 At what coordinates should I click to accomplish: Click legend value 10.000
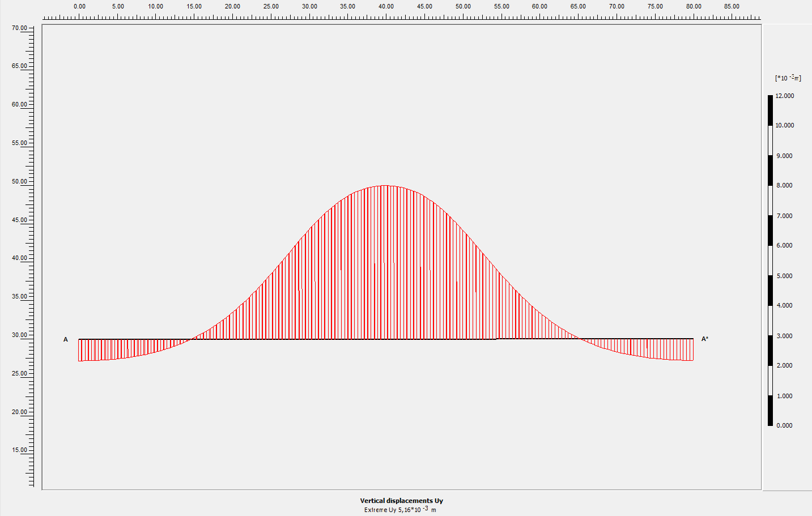pos(785,125)
